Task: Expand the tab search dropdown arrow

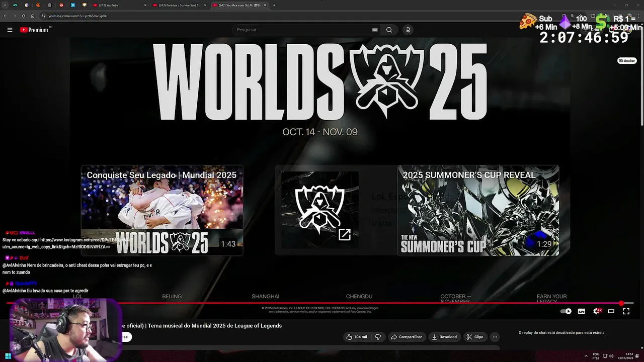Action: pos(5,5)
